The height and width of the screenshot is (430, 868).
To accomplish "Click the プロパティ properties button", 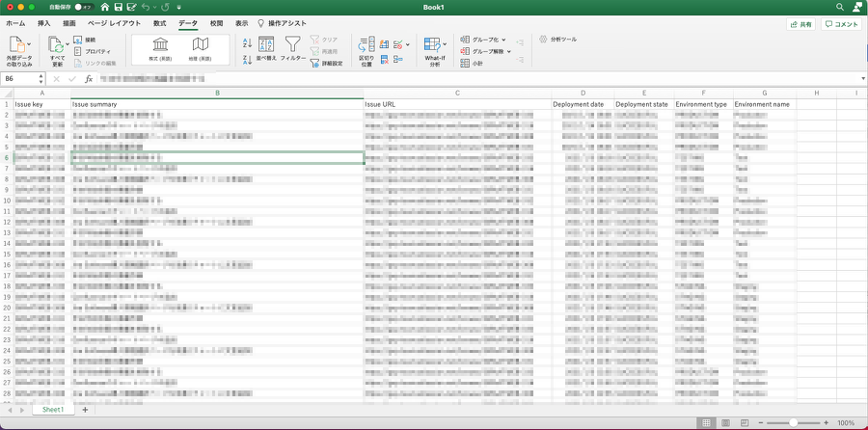I will [92, 51].
